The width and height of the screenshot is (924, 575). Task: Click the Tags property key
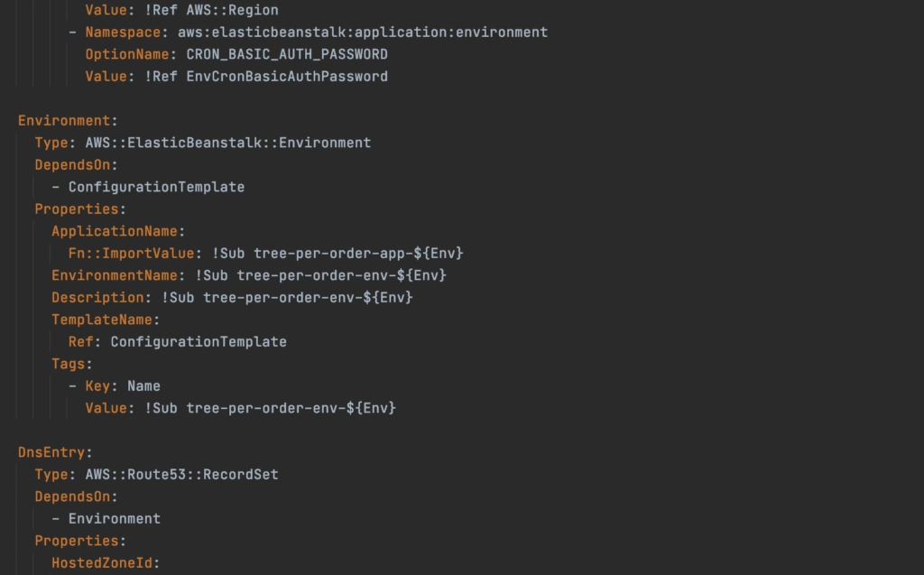coord(69,364)
